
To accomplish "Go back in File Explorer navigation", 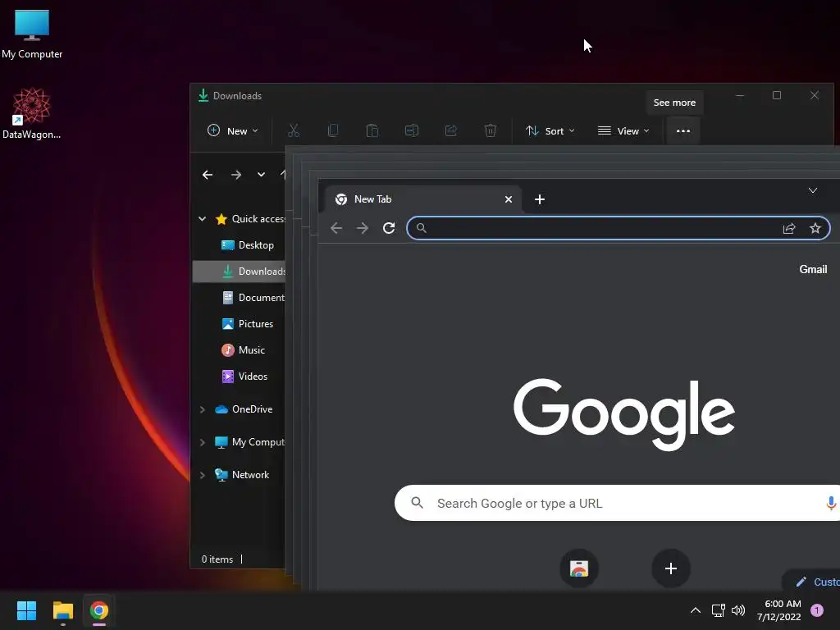I will [x=208, y=175].
